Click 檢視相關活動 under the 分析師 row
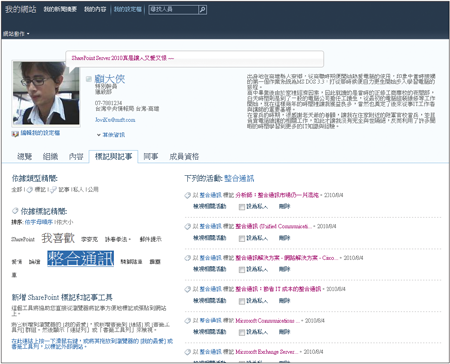The image size is (450, 364). click(x=210, y=207)
